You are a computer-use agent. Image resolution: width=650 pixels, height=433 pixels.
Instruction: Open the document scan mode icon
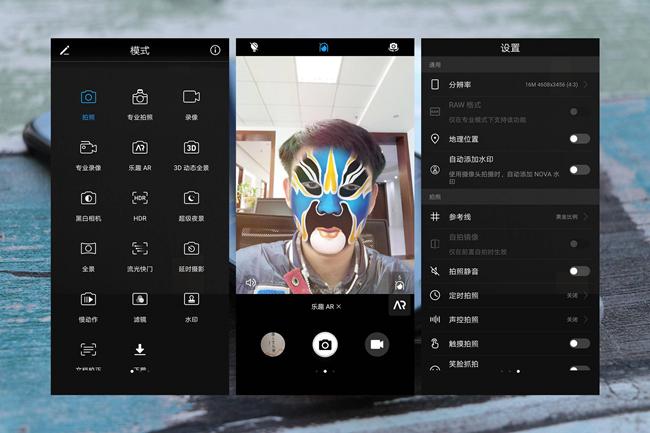(88, 350)
